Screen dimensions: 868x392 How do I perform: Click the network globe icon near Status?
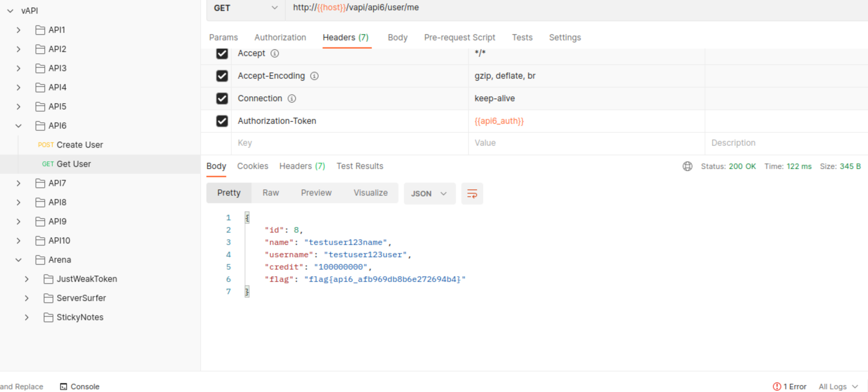tap(687, 166)
